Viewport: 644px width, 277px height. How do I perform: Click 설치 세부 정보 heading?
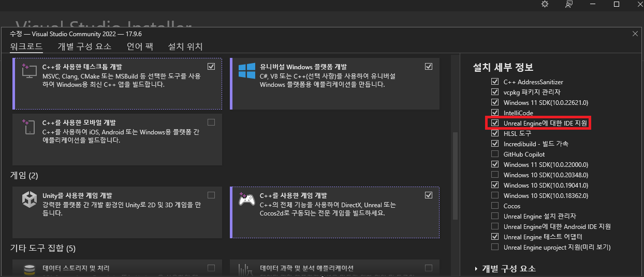tap(503, 67)
